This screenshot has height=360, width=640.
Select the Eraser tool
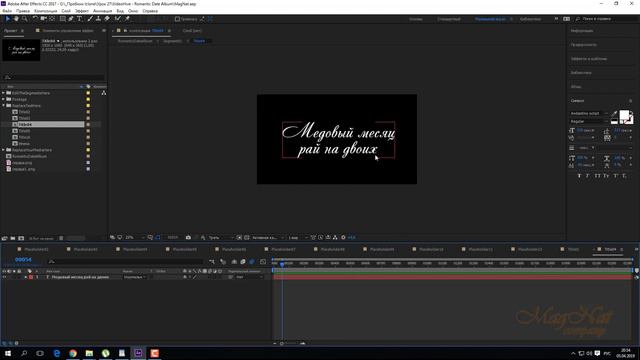(x=107, y=19)
